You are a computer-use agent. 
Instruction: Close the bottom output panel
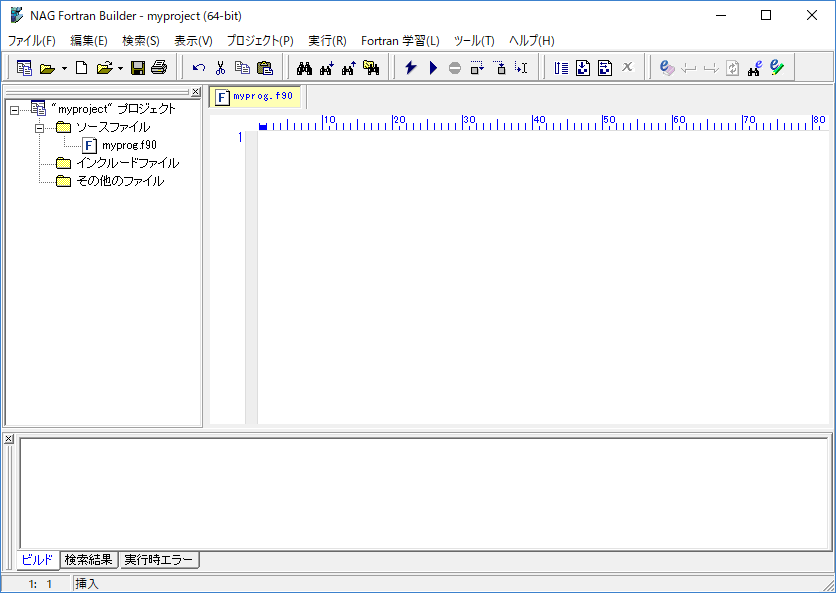click(x=9, y=439)
